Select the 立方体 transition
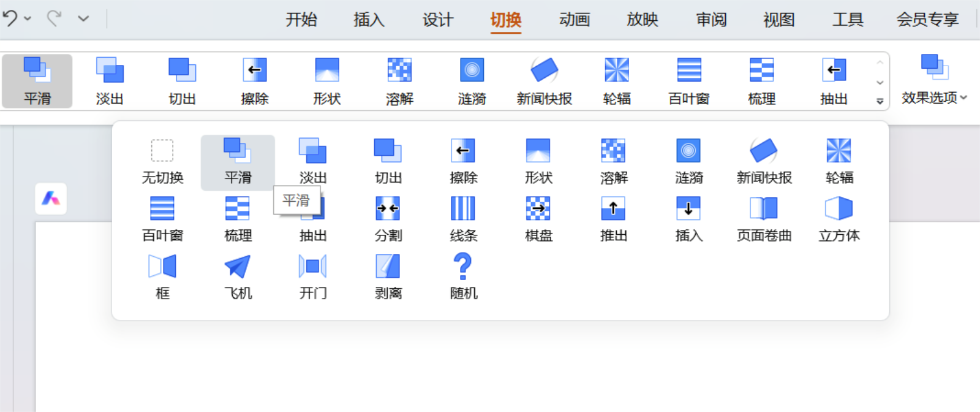This screenshot has width=980, height=412. pos(839,219)
